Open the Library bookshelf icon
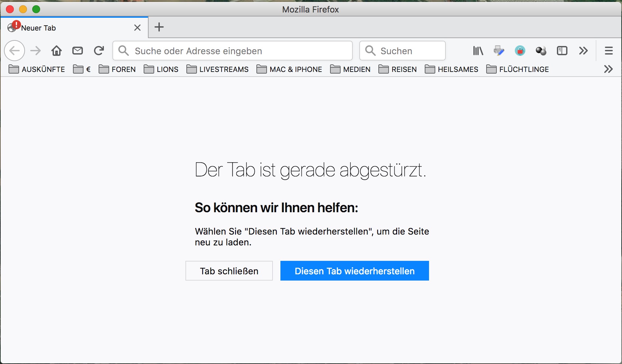The width and height of the screenshot is (622, 364). click(x=478, y=51)
